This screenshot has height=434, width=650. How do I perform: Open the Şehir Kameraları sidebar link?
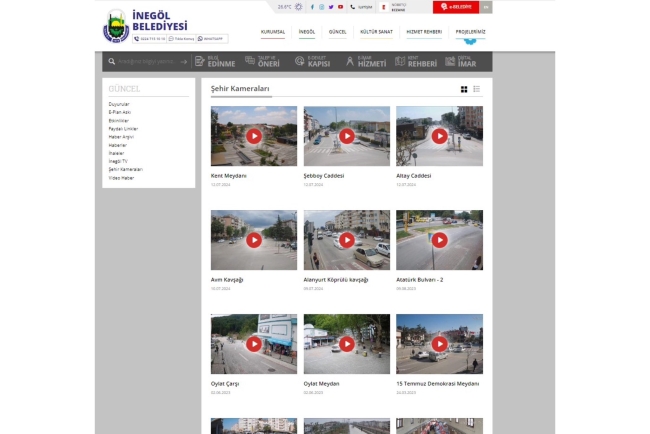pyautogui.click(x=126, y=170)
